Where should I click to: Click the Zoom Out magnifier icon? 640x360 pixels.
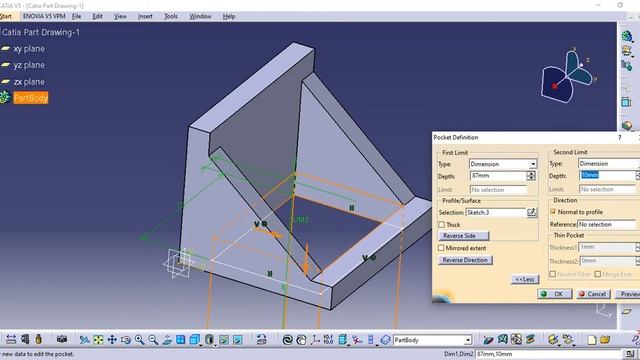coord(153,340)
